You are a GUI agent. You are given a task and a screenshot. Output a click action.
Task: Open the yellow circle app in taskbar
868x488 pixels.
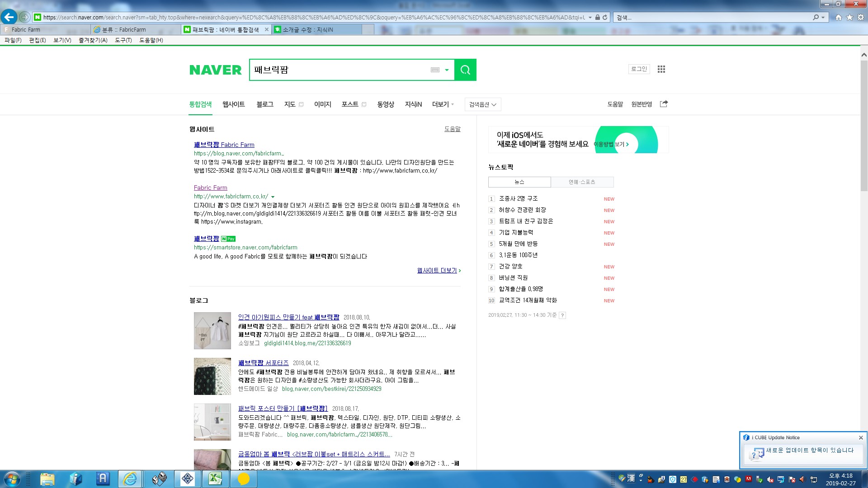tap(244, 479)
